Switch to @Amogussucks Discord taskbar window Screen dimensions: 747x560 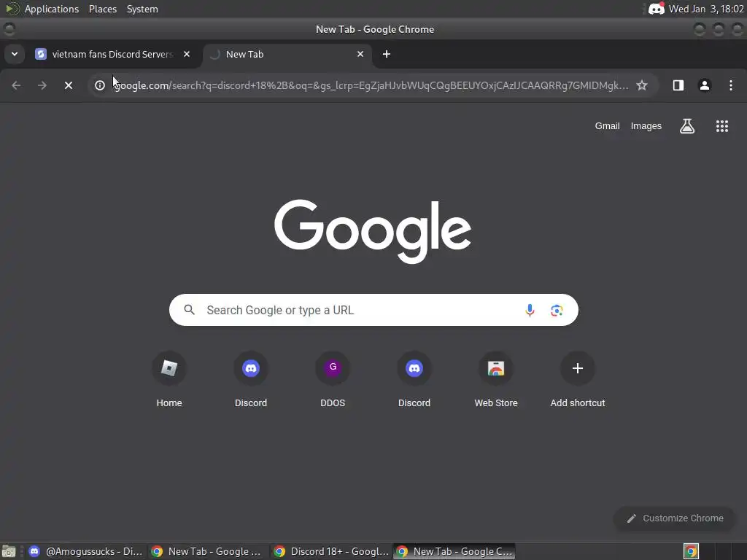(86, 551)
